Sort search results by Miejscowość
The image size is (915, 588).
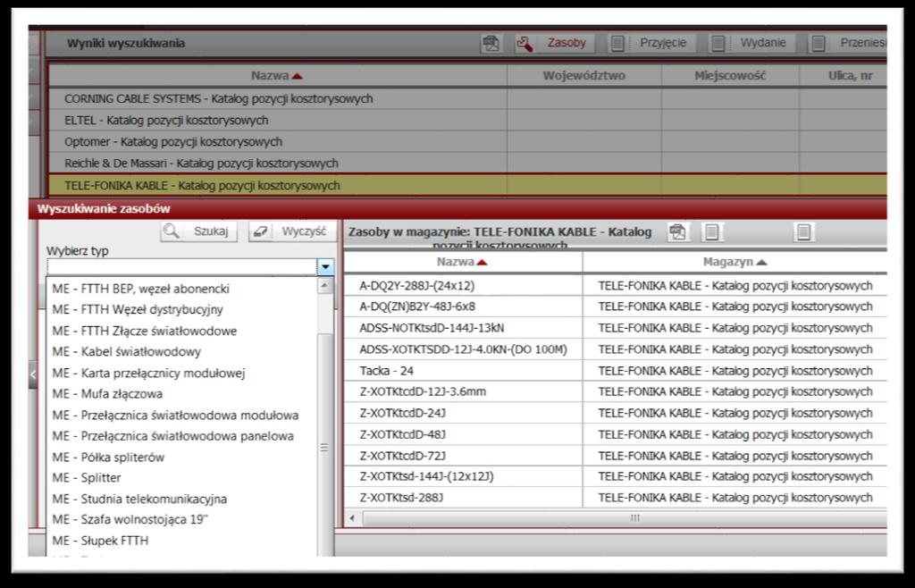tap(730, 76)
